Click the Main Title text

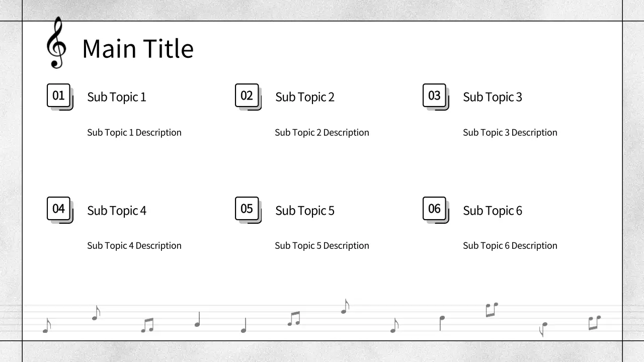click(138, 49)
